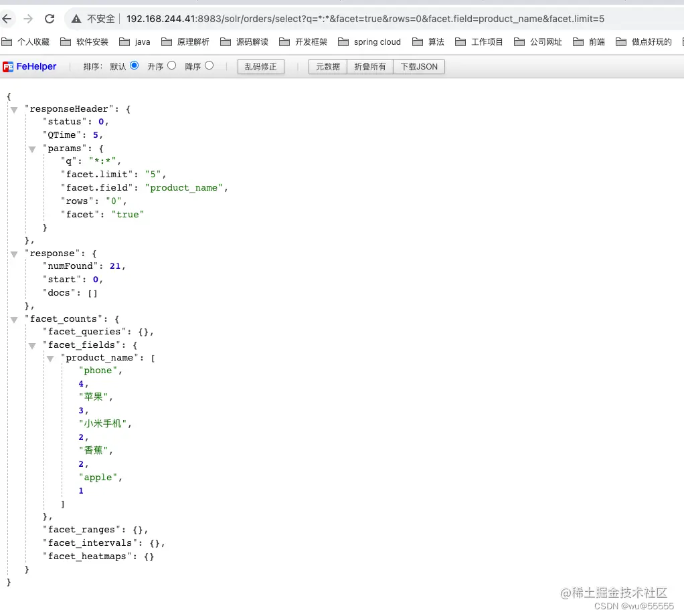The image size is (684, 616).
Task: Click the 折叠所有 collapse-all button
Action: (370, 67)
